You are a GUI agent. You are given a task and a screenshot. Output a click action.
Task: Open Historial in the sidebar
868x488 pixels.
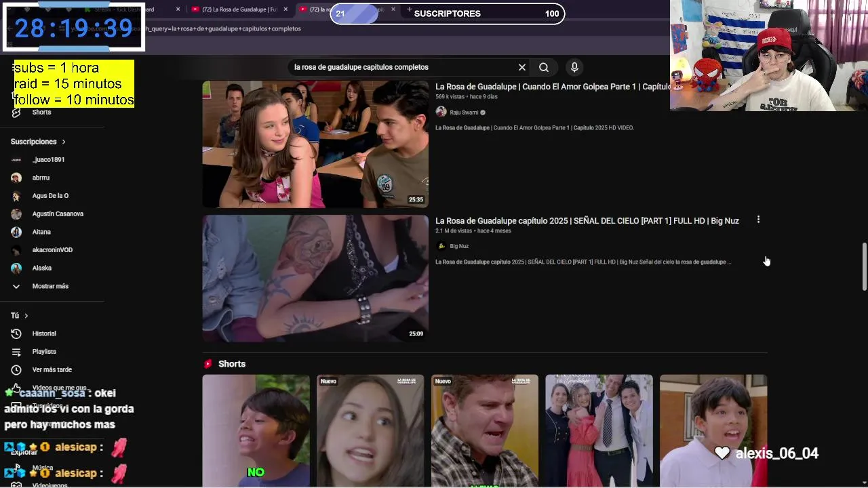[44, 333]
